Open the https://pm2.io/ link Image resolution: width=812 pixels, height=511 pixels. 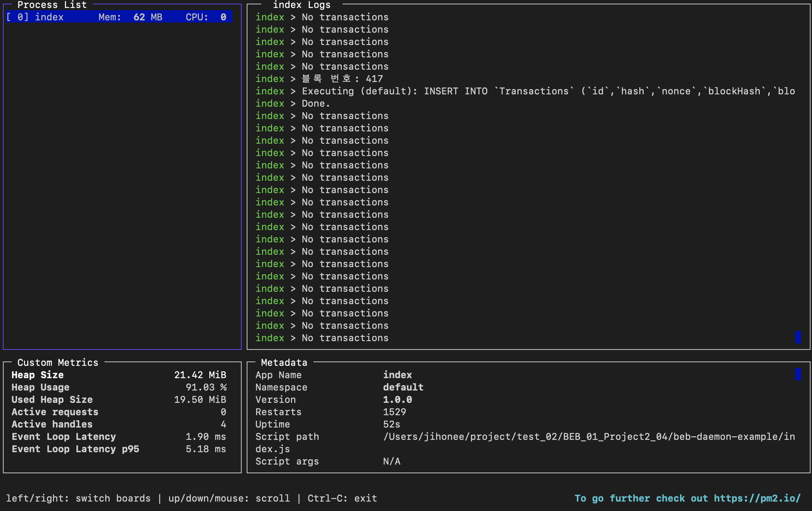coord(757,498)
